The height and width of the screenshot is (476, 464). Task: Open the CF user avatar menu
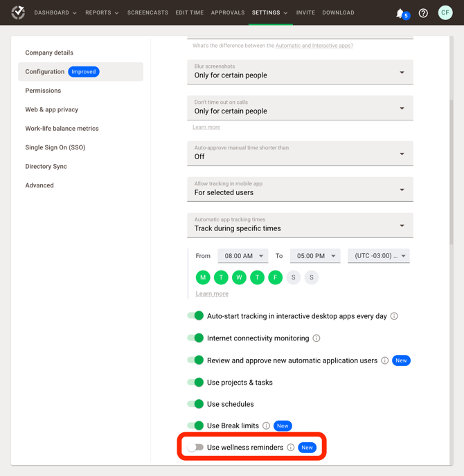click(445, 12)
